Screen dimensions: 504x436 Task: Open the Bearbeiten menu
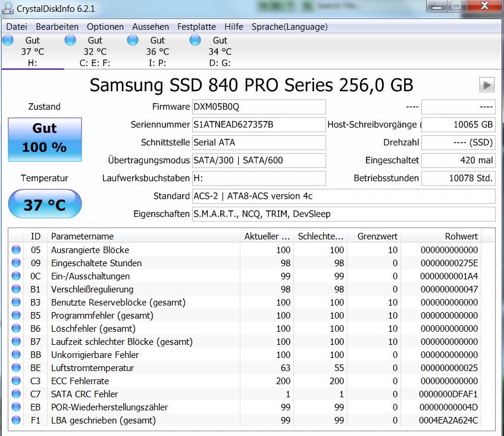coord(57,27)
